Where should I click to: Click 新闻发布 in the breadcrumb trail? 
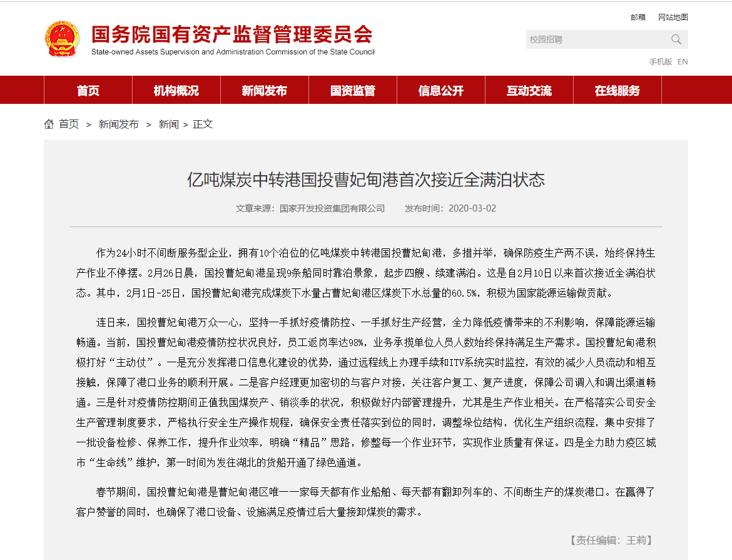tap(119, 124)
